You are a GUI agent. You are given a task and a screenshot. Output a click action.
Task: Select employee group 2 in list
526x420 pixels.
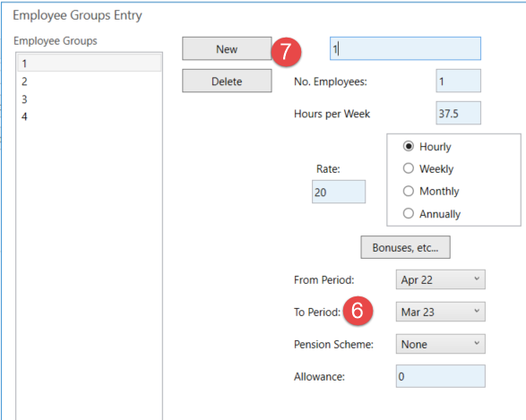pyautogui.click(x=90, y=81)
